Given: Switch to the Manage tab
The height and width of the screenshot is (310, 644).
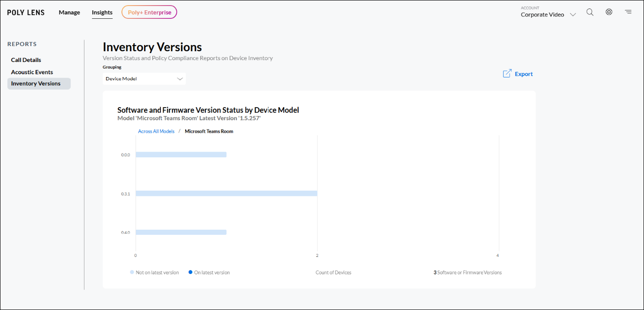Looking at the screenshot, I should (69, 12).
